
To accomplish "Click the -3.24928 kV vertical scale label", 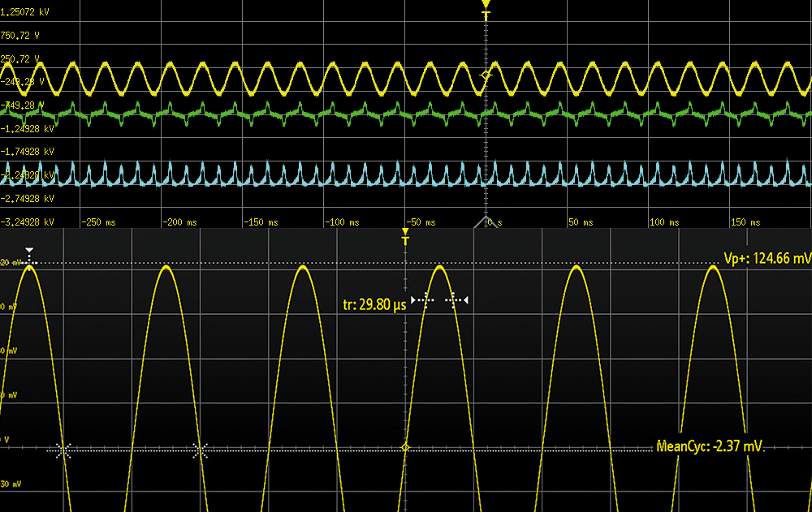I will (x=28, y=222).
